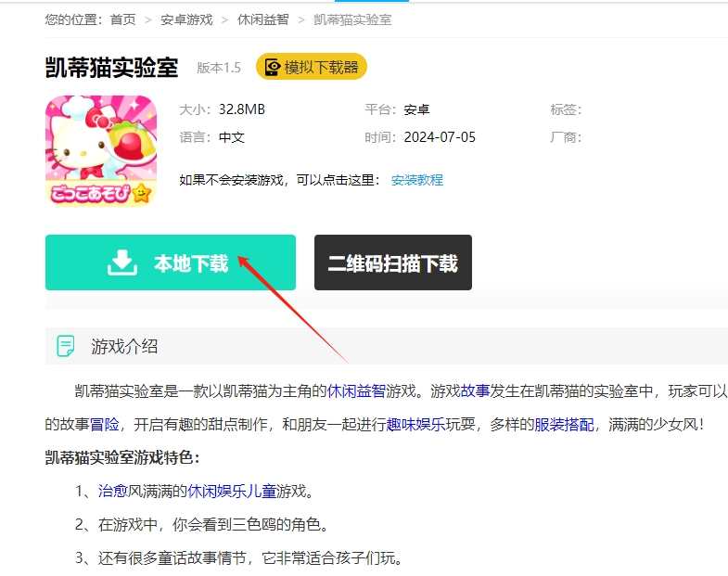Screen dimensions: 728x576
Task: Click the 本地下载 download button
Action: click(x=171, y=262)
